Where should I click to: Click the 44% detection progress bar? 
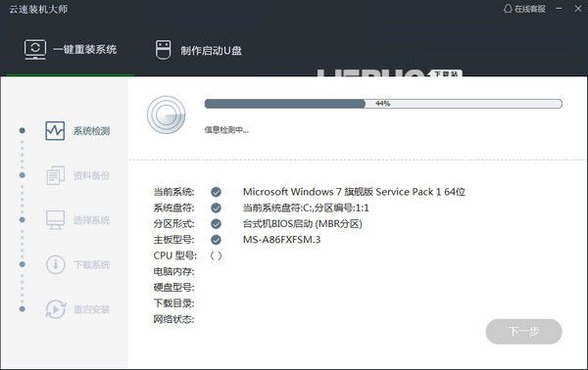pyautogui.click(x=383, y=104)
